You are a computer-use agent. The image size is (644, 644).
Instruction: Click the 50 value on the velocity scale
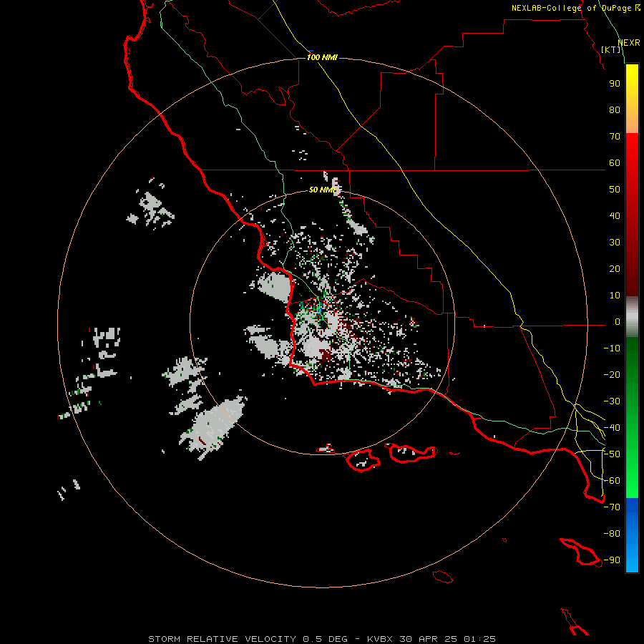pyautogui.click(x=615, y=190)
